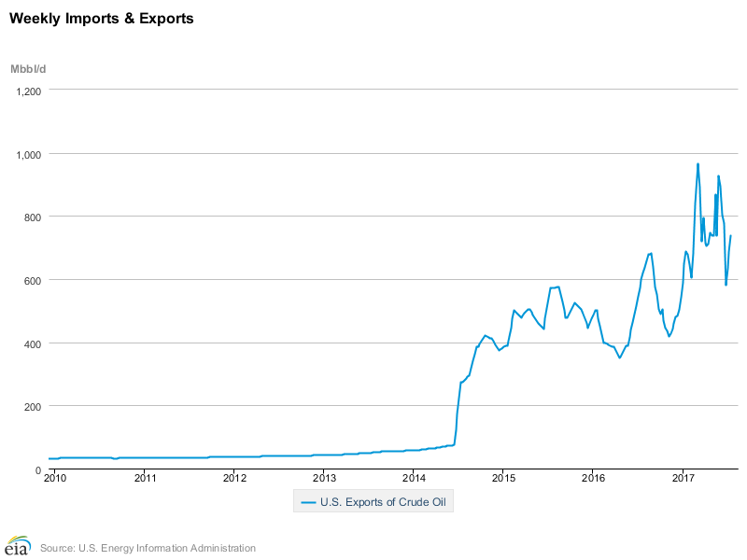Click the 2011 label on the x-axis

tap(145, 478)
